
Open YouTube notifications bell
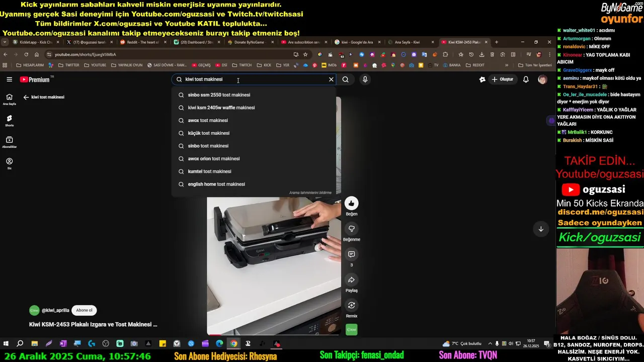pyautogui.click(x=526, y=79)
